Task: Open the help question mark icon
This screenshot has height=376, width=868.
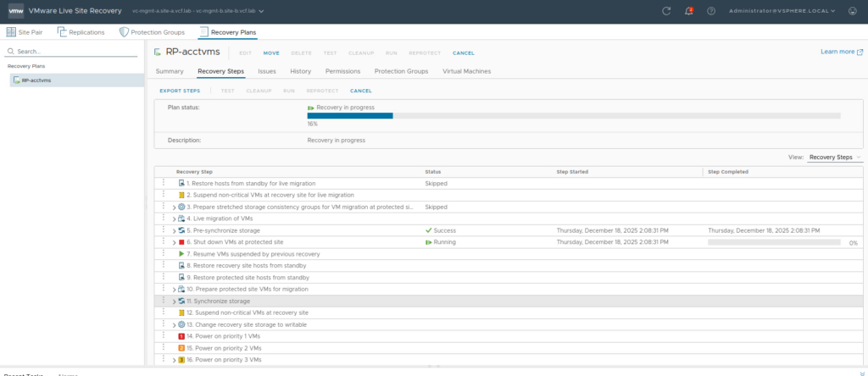Action: point(711,11)
